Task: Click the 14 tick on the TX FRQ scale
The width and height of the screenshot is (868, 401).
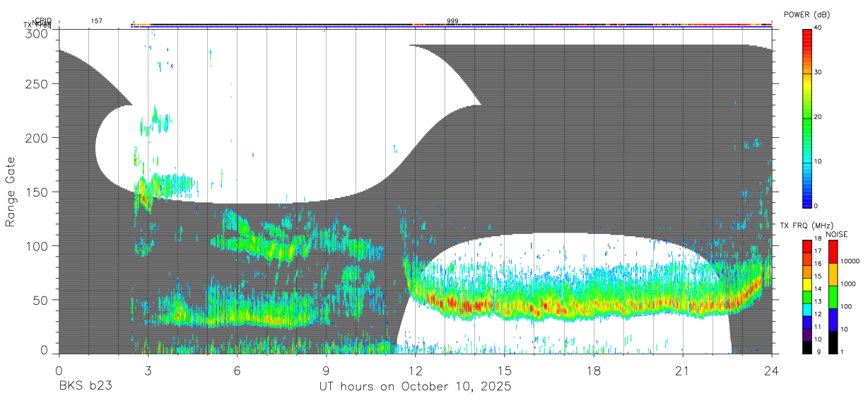Action: point(819,289)
